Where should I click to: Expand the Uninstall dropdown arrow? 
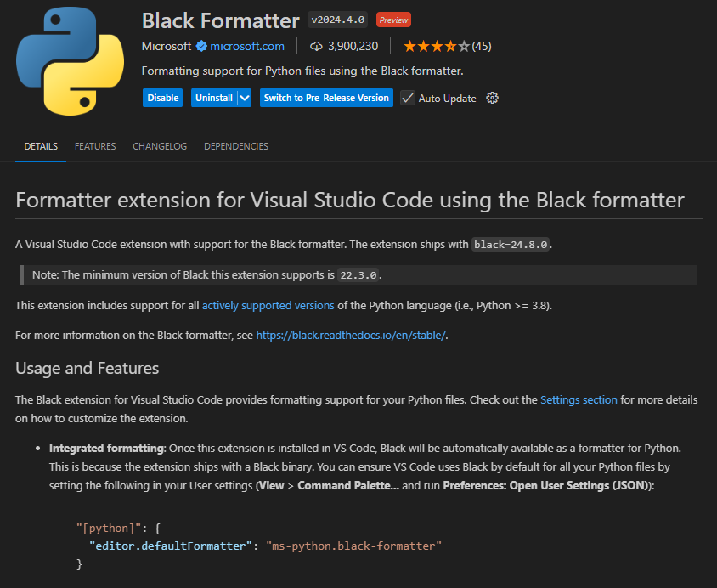(245, 98)
